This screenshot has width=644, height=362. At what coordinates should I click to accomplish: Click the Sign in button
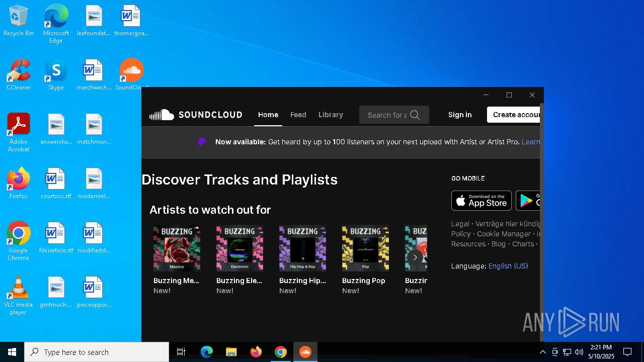[x=460, y=115]
